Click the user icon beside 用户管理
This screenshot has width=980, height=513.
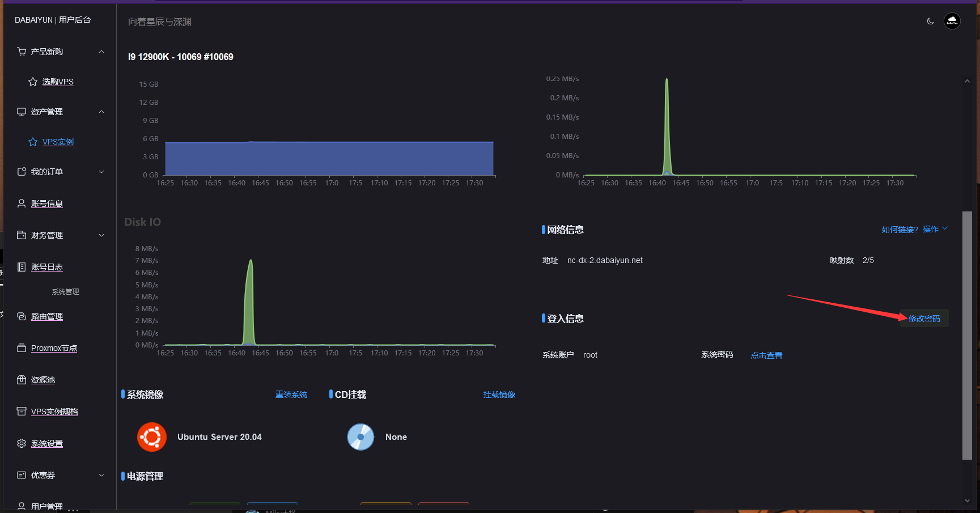tap(22, 506)
